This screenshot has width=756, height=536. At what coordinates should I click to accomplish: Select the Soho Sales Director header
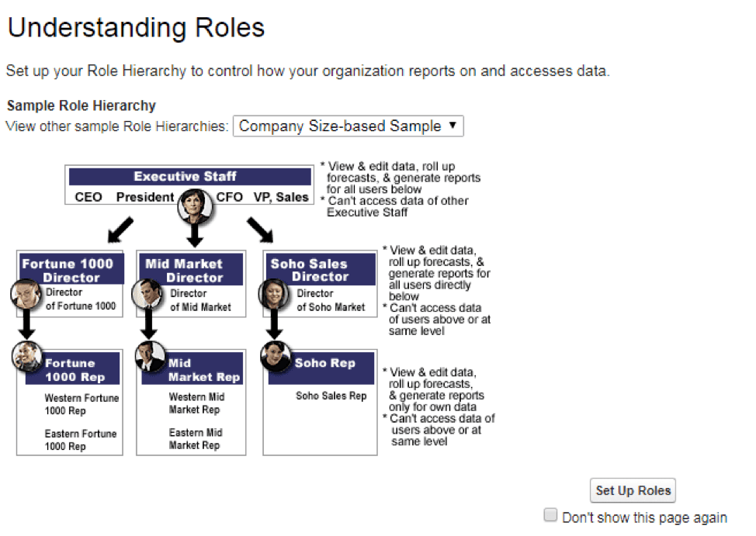pyautogui.click(x=321, y=269)
